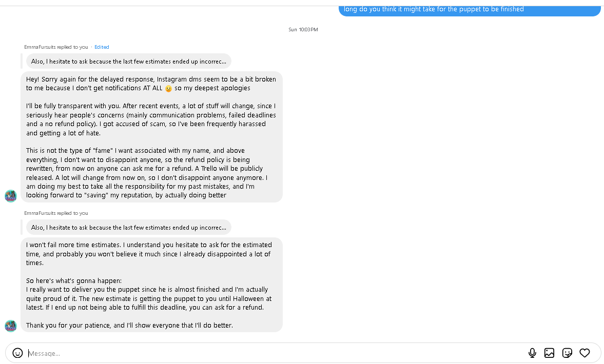Open the emoji picker in message bar

point(17,353)
